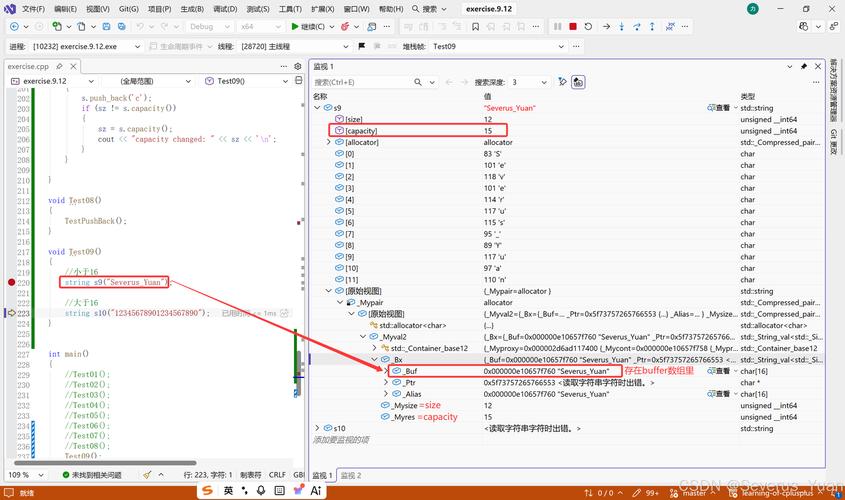The height and width of the screenshot is (500, 845).
Task: Click the CRLF line ending indicator
Action: [277, 475]
